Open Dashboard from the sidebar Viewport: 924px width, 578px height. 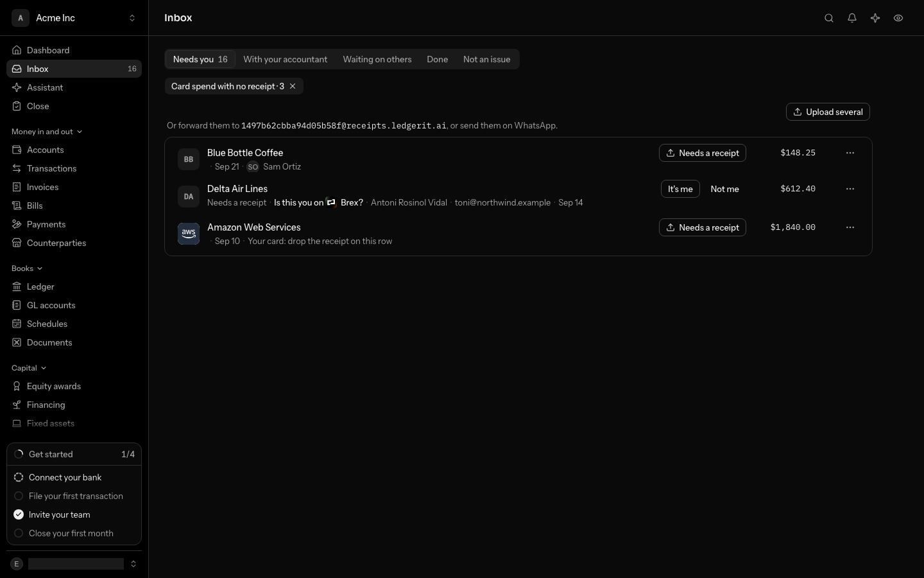[x=74, y=50]
